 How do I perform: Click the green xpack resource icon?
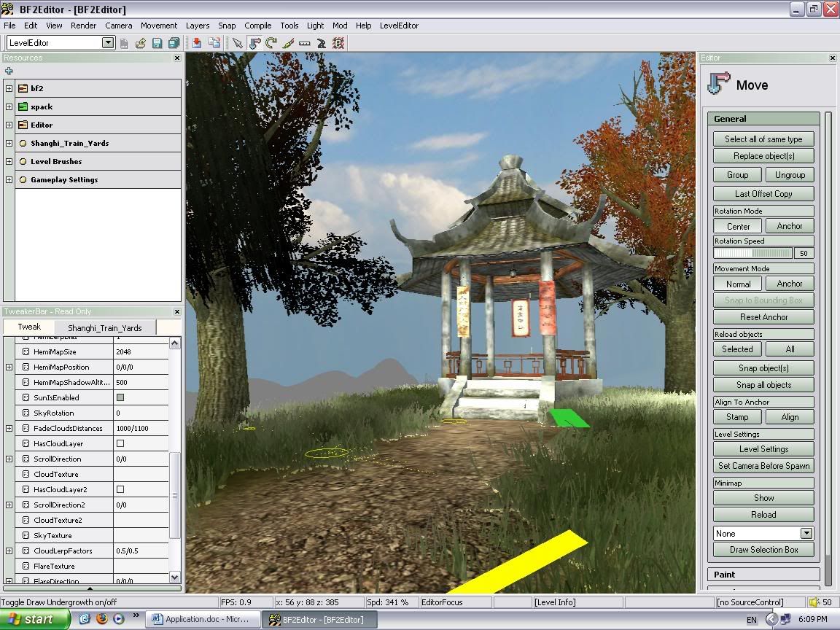tap(23, 106)
